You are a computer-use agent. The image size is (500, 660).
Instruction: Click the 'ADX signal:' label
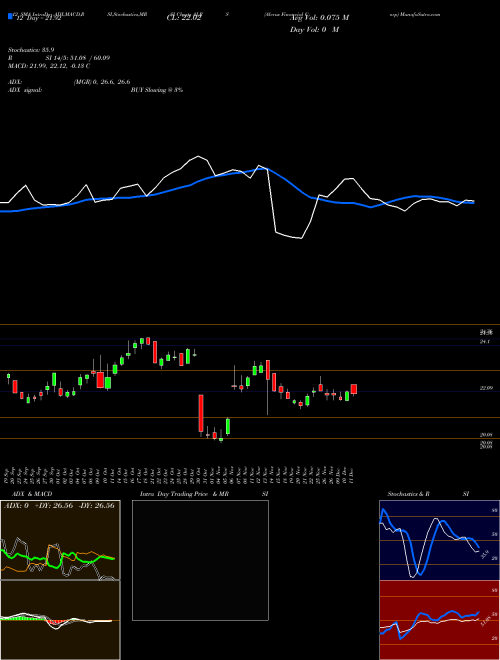(x=25, y=90)
